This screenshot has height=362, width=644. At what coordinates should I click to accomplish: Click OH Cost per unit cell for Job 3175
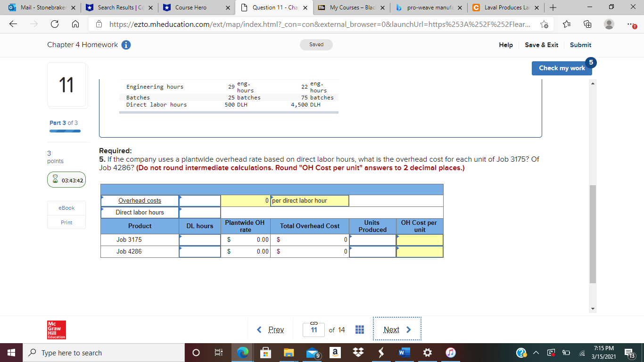pyautogui.click(x=420, y=240)
